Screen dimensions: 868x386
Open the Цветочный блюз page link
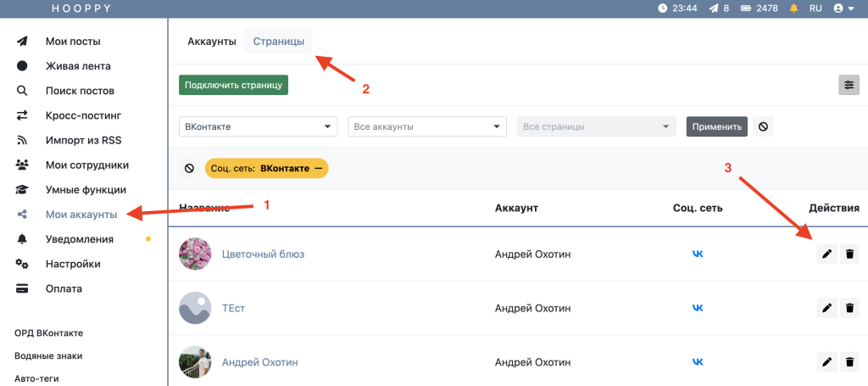tap(263, 254)
